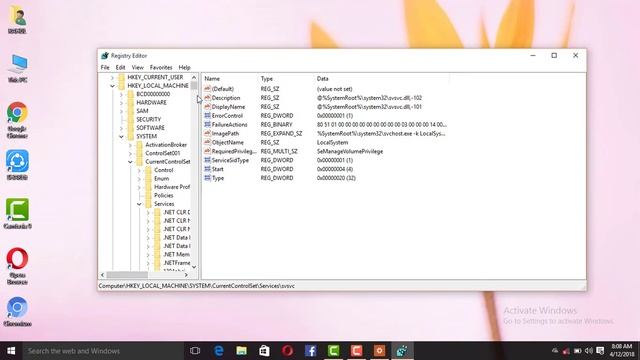Click the Type DWORD value icon
Screen dimensions: 640x360
207,178
